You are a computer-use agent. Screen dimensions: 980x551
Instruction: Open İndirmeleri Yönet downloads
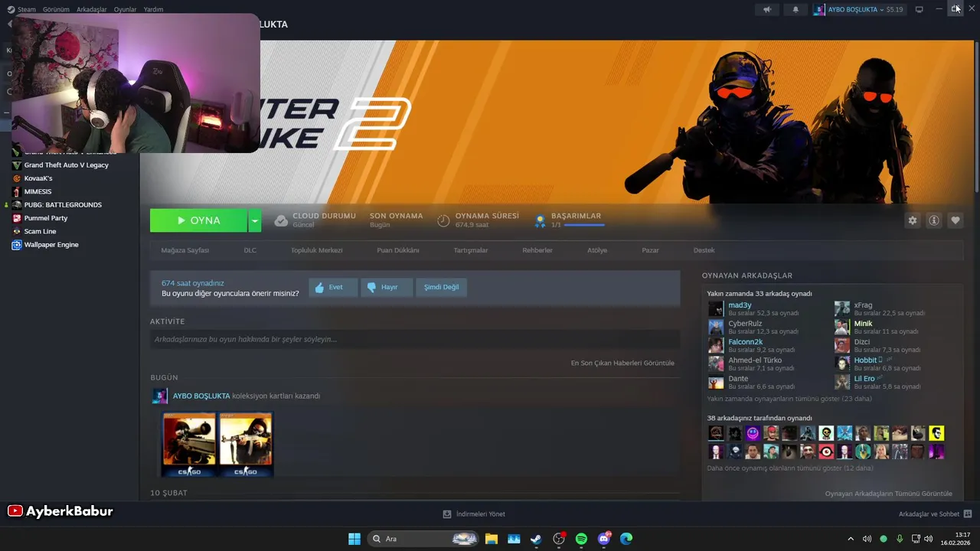(x=474, y=514)
